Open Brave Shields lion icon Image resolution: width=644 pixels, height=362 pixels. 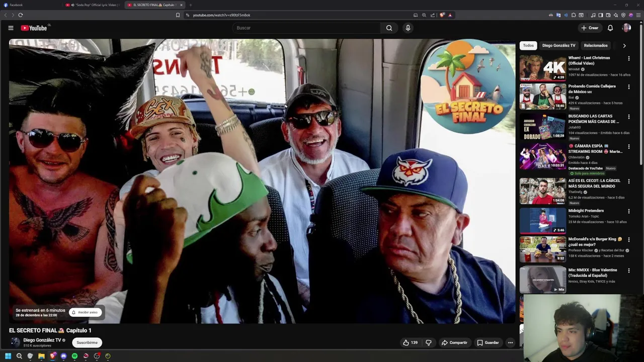click(442, 15)
